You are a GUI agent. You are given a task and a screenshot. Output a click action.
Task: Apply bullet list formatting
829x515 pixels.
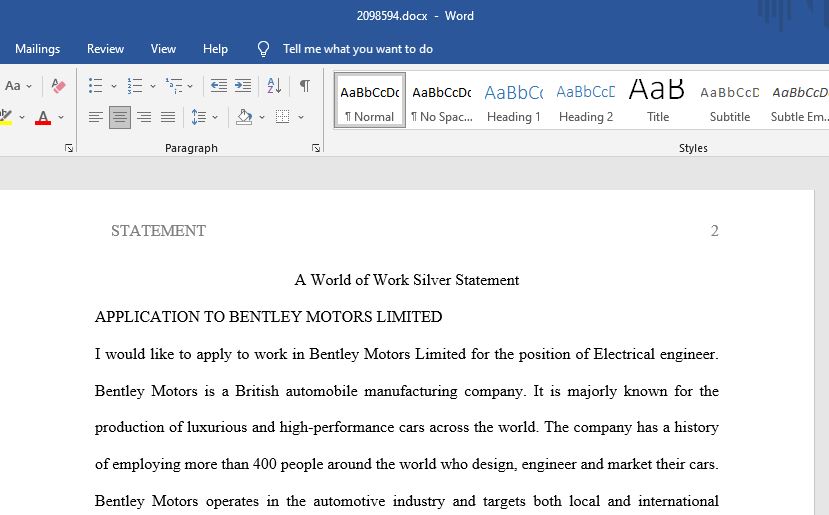(96, 86)
